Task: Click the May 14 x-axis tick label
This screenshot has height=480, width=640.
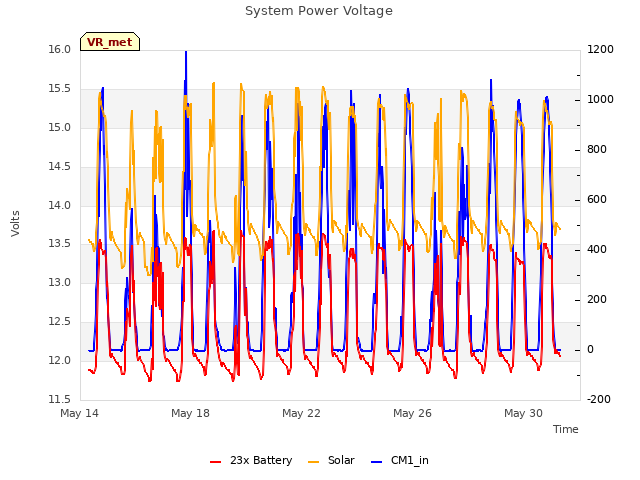Action: tap(79, 413)
